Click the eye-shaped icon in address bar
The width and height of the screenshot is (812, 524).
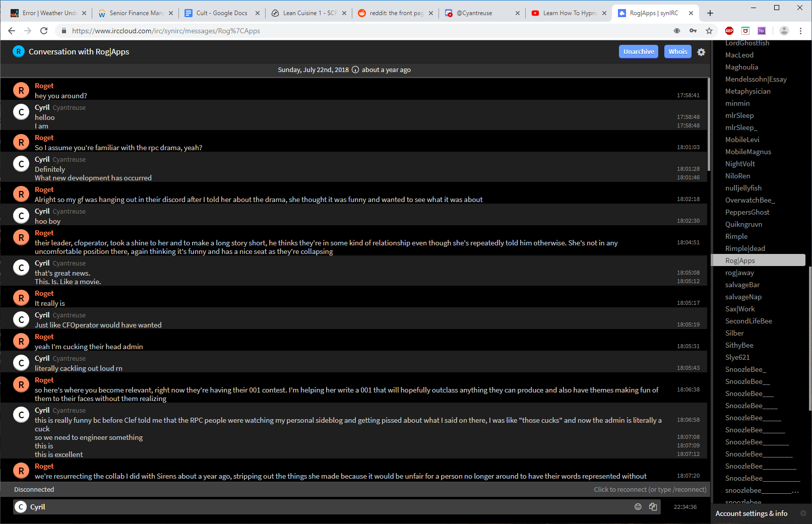(x=677, y=31)
